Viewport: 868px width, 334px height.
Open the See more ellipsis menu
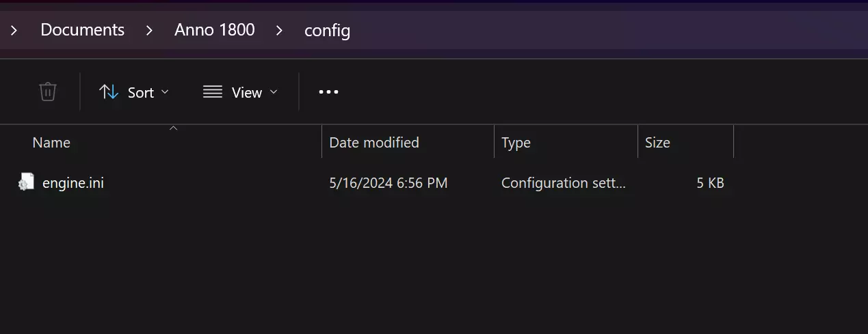pos(328,92)
